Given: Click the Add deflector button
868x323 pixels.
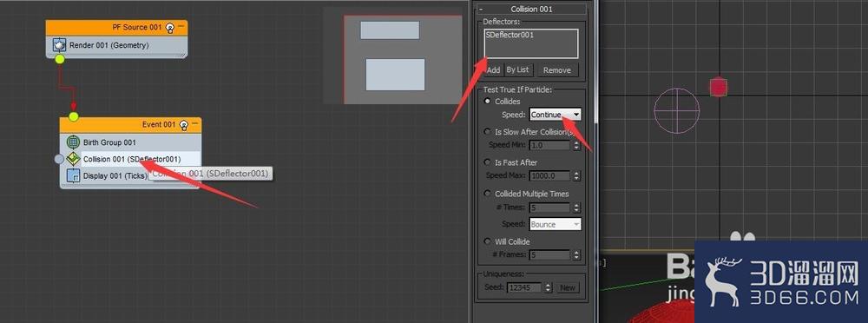Looking at the screenshot, I should coord(493,69).
